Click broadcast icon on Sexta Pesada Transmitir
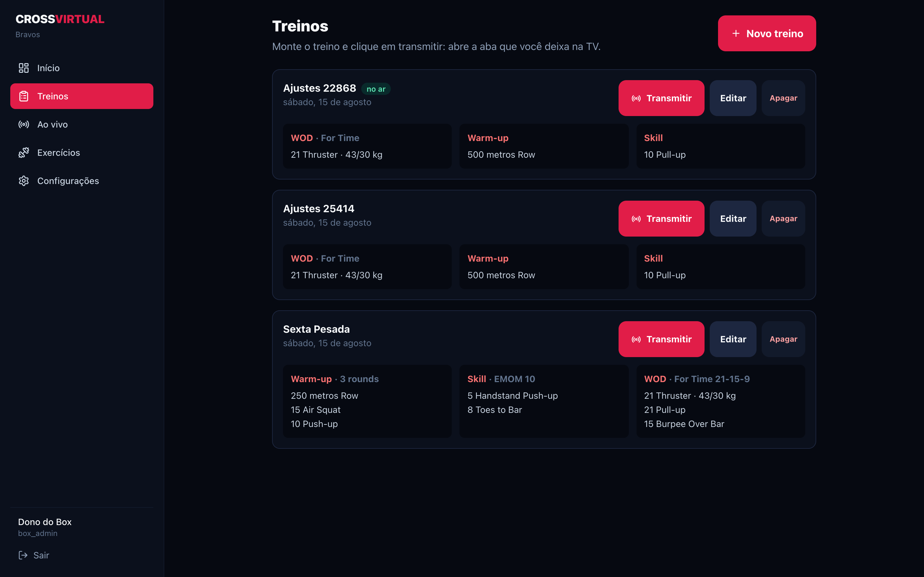 coord(636,339)
